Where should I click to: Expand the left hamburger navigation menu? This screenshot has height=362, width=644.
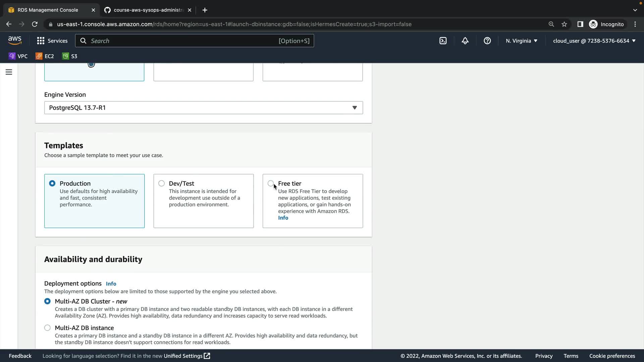(x=9, y=72)
